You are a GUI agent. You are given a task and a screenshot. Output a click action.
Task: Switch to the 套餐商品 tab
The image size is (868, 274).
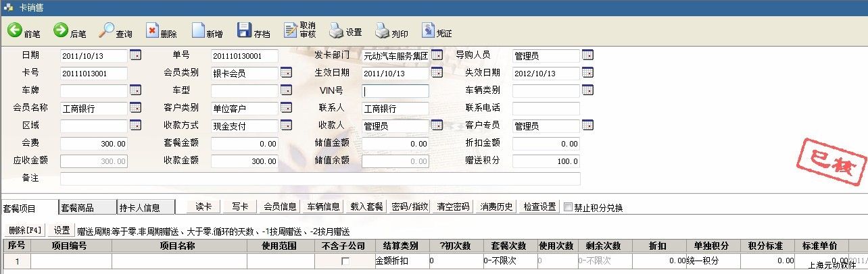(x=77, y=208)
